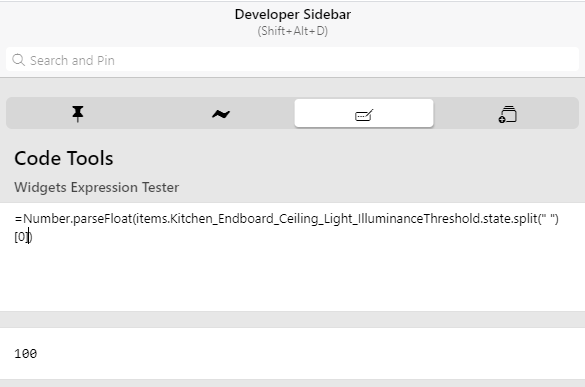Select the Code Tools keyboard-pencil icon tab

364,113
